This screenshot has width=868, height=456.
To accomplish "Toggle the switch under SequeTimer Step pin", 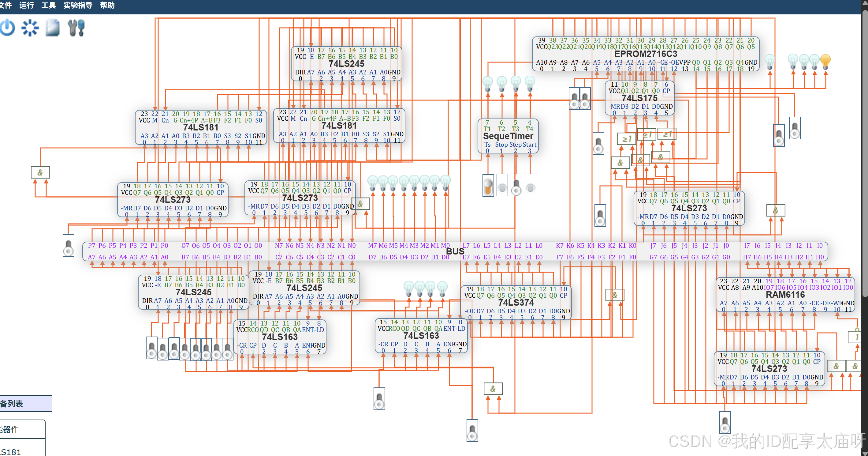I will point(516,185).
